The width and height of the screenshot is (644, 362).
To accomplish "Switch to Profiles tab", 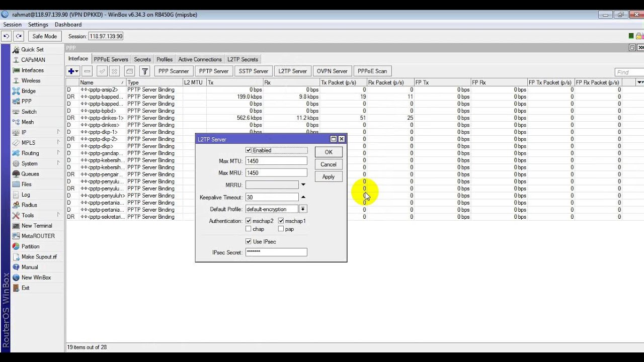I will click(165, 59).
